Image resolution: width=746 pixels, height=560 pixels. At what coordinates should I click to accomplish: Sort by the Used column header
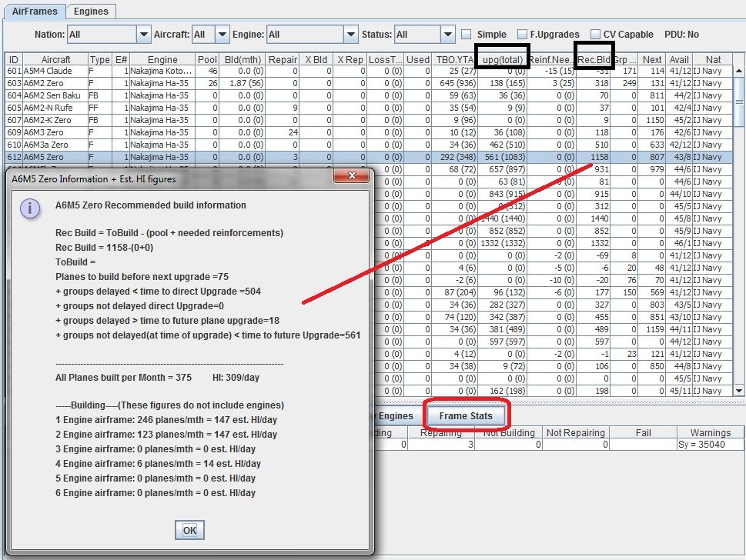(x=418, y=59)
